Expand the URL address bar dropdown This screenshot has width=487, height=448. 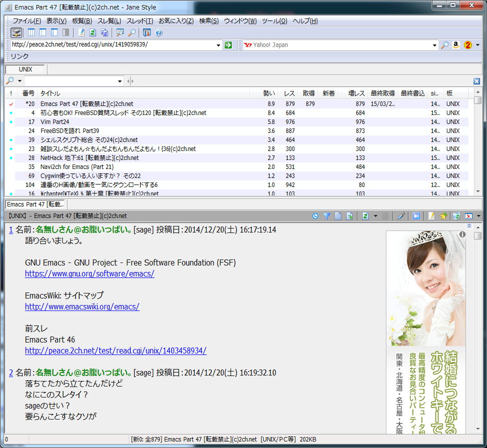point(218,45)
